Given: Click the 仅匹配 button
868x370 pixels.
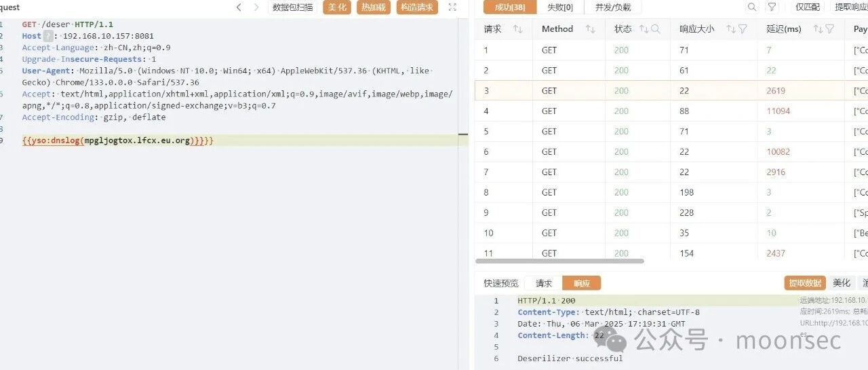Looking at the screenshot, I should click(807, 7).
